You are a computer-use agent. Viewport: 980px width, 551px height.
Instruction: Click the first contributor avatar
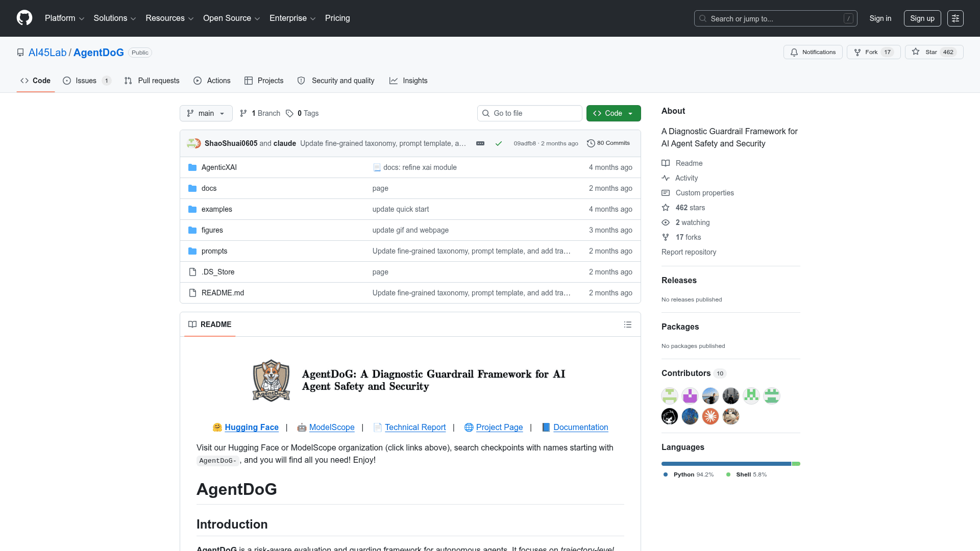click(670, 396)
